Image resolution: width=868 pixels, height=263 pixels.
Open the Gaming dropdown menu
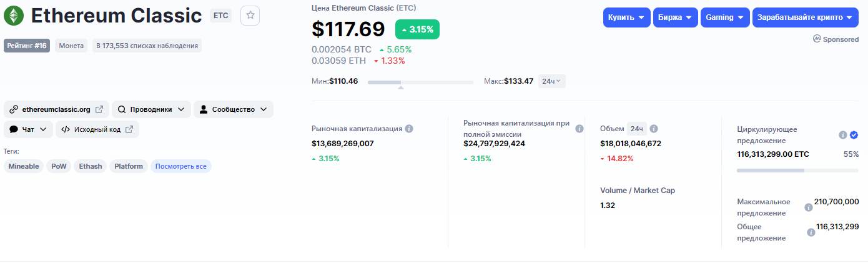[724, 17]
